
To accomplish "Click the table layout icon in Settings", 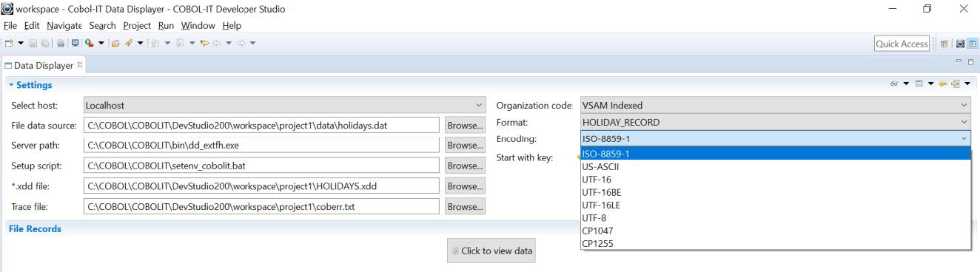I will pyautogui.click(x=919, y=84).
